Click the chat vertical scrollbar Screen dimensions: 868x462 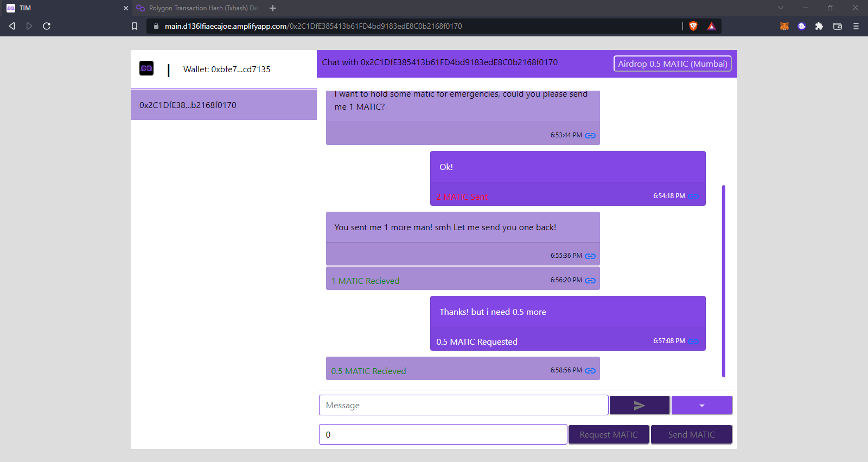[x=724, y=281]
